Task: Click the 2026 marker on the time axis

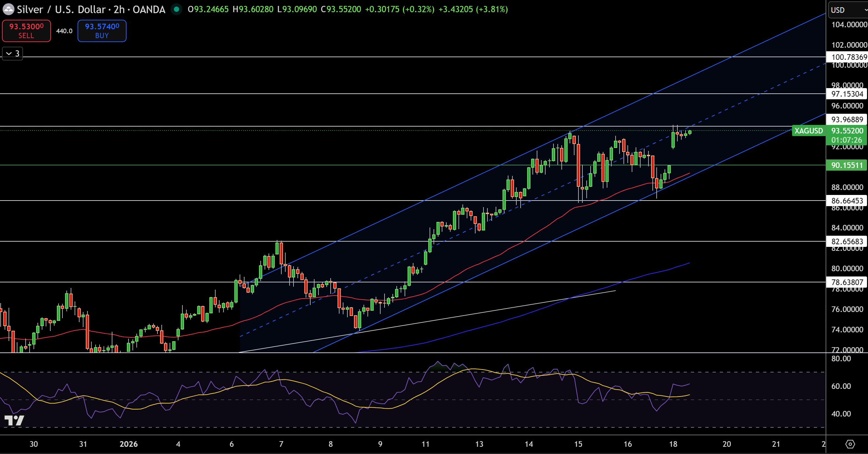Action: coord(129,444)
